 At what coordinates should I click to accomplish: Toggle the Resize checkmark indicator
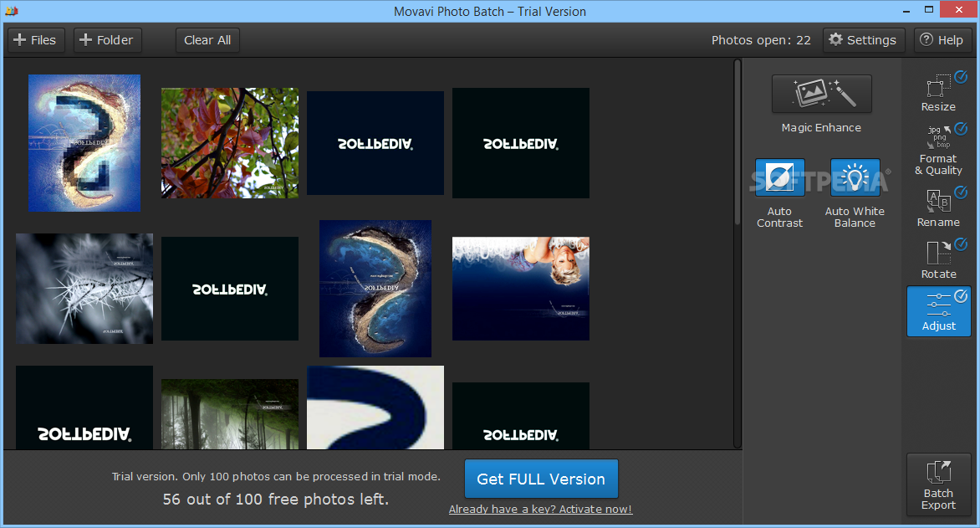coord(961,77)
